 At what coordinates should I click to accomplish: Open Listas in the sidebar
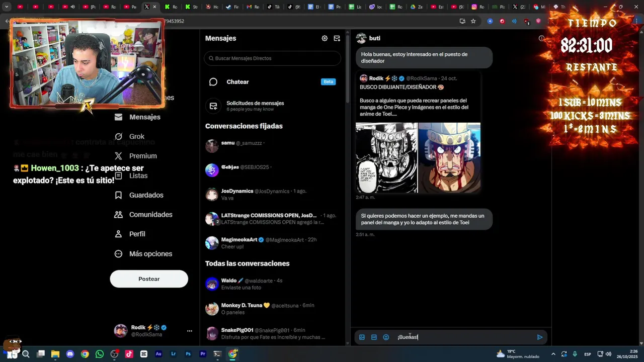131,175
